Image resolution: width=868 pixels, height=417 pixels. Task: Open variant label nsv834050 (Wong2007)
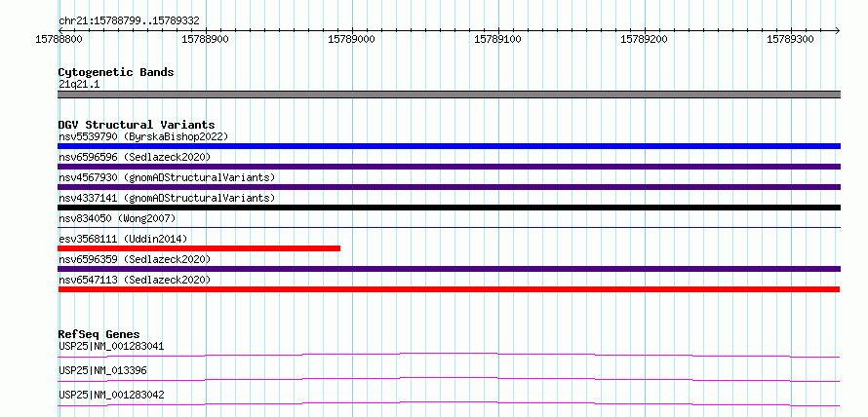[117, 218]
